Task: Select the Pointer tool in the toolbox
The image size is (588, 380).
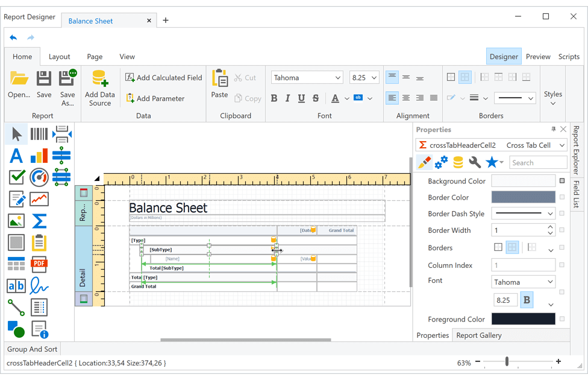Action: click(x=16, y=133)
